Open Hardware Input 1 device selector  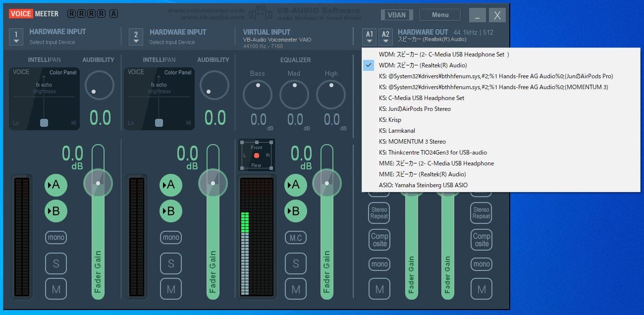16,37
